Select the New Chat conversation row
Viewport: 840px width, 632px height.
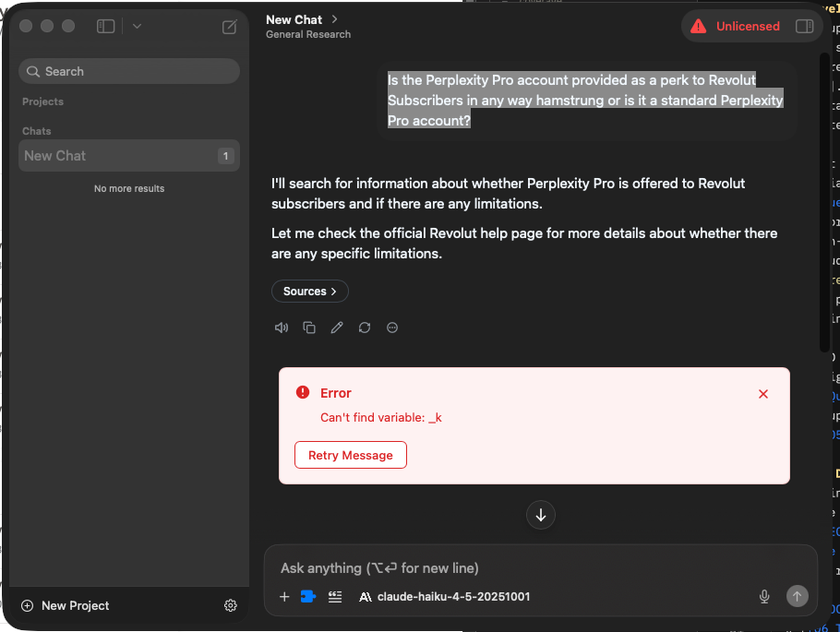(x=129, y=156)
